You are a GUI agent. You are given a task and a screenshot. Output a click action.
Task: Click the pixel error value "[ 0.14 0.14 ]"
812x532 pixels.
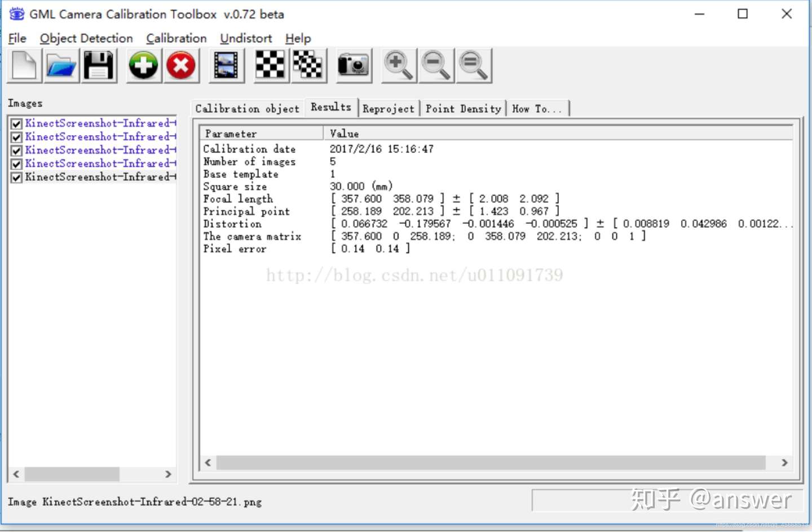(x=370, y=249)
